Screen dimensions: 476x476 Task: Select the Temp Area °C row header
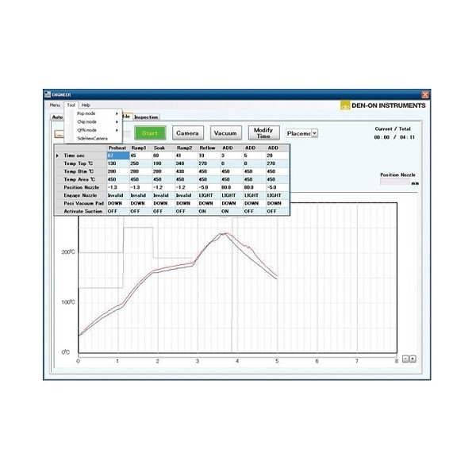click(81, 179)
